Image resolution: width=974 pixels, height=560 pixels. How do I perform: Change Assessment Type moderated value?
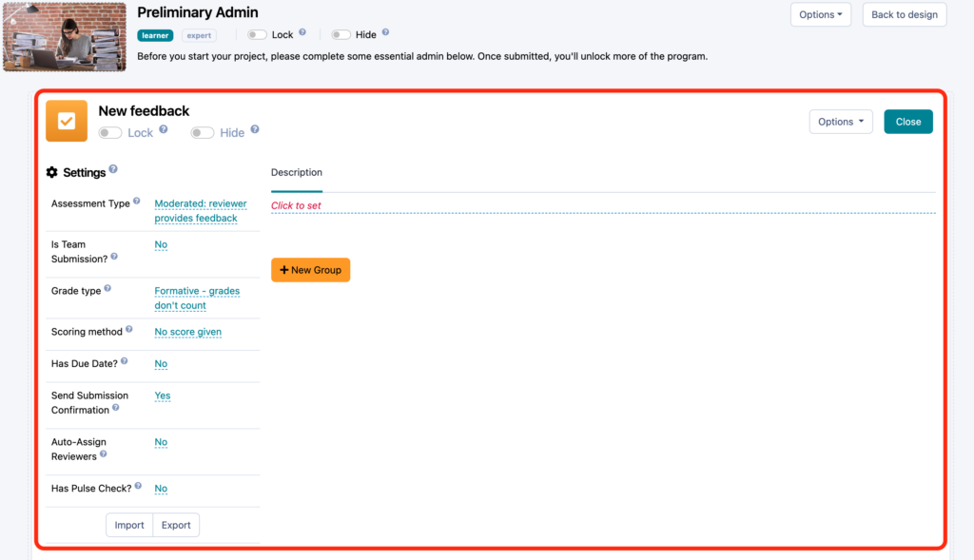point(200,211)
